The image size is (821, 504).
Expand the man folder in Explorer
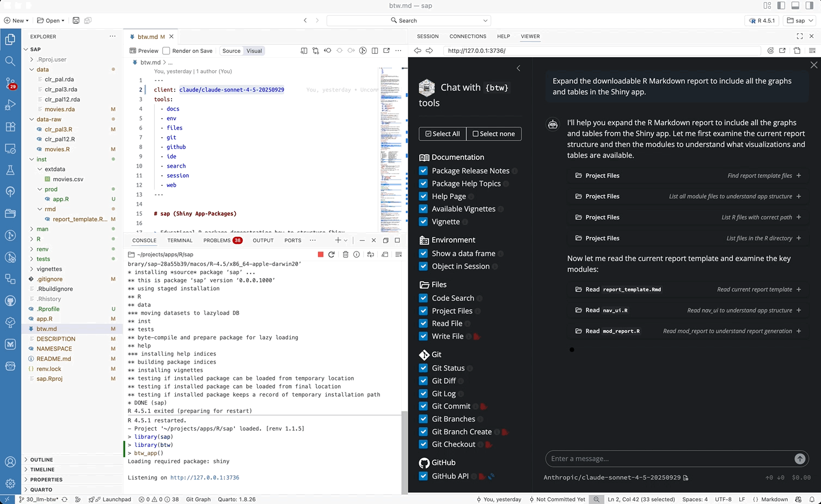(x=42, y=229)
